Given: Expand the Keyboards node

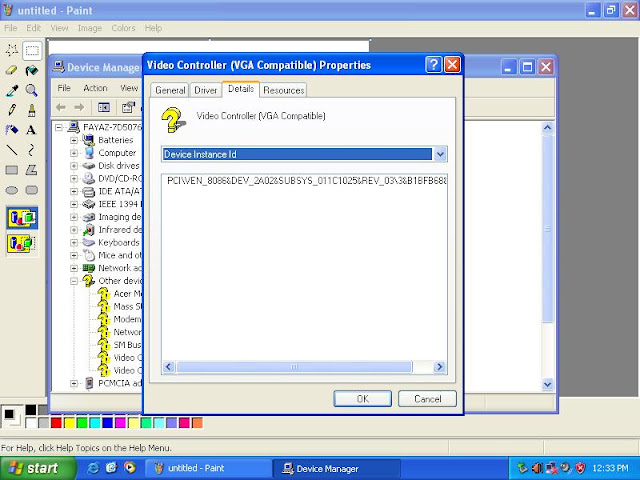Looking at the screenshot, I should [x=74, y=242].
